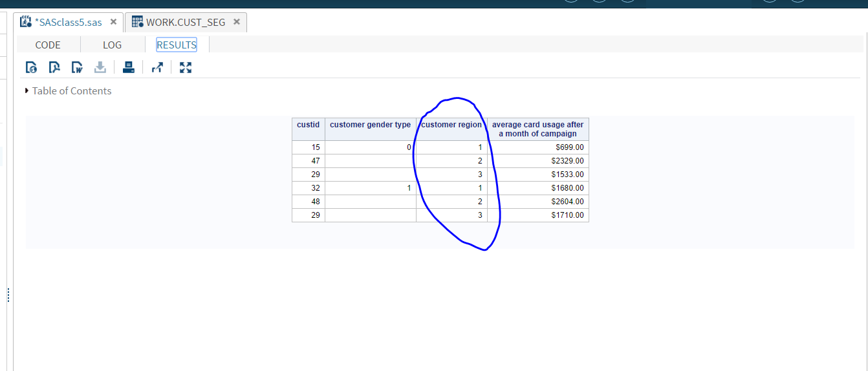Select the custid 29 cell in $1710.00 row
The height and width of the screenshot is (371, 868).
pyautogui.click(x=309, y=215)
